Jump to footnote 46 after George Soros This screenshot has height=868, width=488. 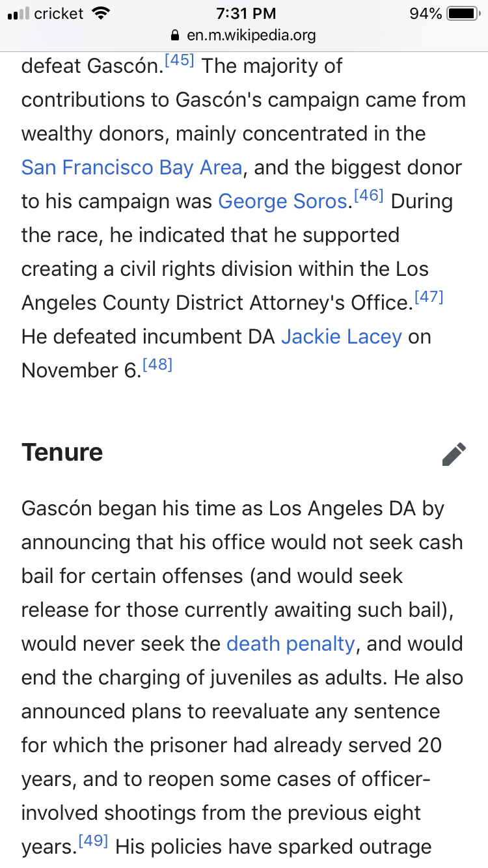368,197
